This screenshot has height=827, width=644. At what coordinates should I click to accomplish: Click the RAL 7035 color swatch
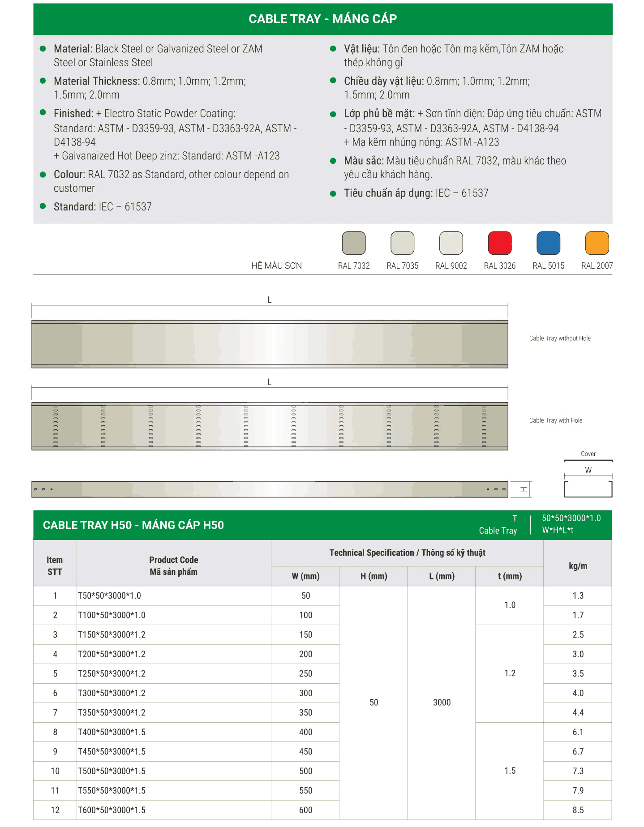[402, 243]
